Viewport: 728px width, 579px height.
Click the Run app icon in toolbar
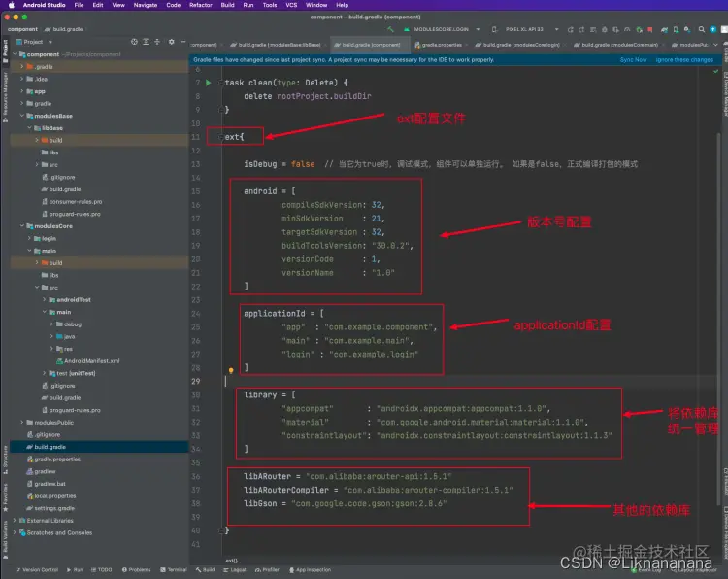570,29
